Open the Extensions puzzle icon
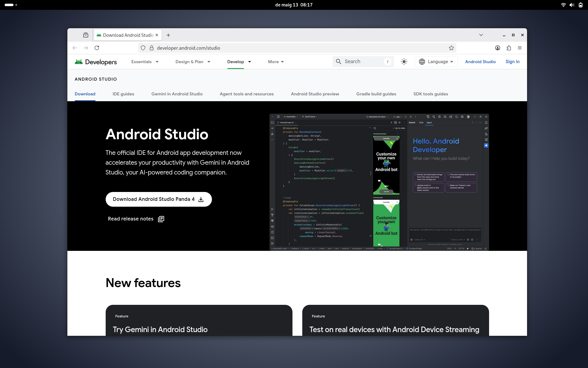588x368 pixels. pyautogui.click(x=509, y=48)
